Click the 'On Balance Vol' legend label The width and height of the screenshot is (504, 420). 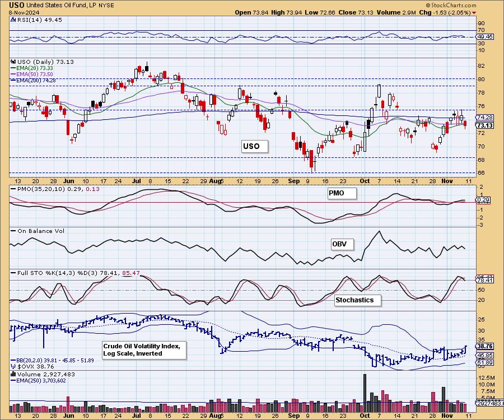(38, 231)
